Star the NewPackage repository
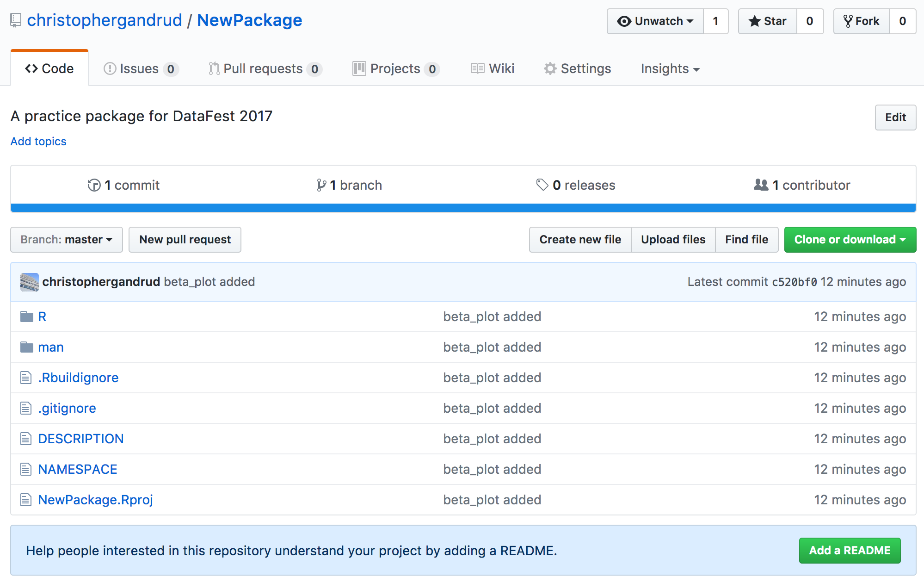The image size is (924, 583). tap(768, 21)
